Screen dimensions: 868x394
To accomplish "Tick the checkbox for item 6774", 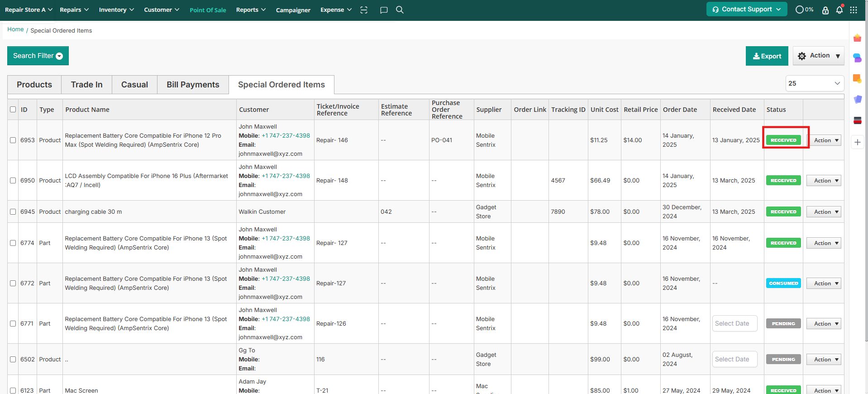I will click(13, 243).
